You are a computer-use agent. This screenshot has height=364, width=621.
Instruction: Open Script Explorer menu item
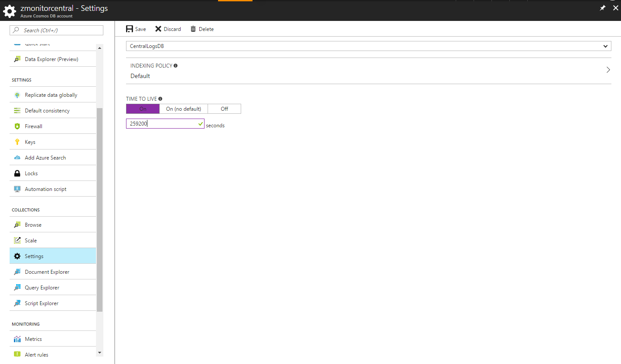point(53,303)
